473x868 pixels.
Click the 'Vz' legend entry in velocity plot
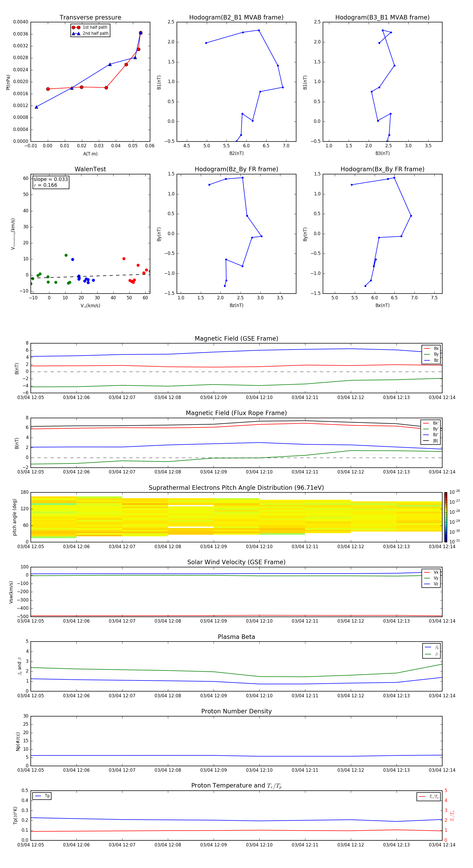pos(431,584)
